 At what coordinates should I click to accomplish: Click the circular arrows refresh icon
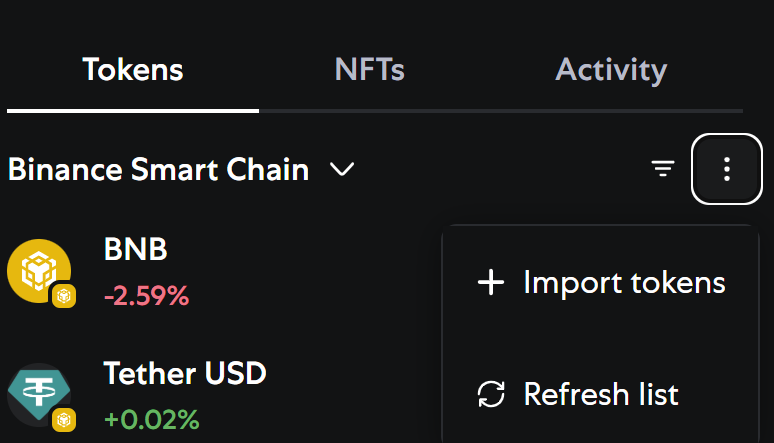(491, 394)
